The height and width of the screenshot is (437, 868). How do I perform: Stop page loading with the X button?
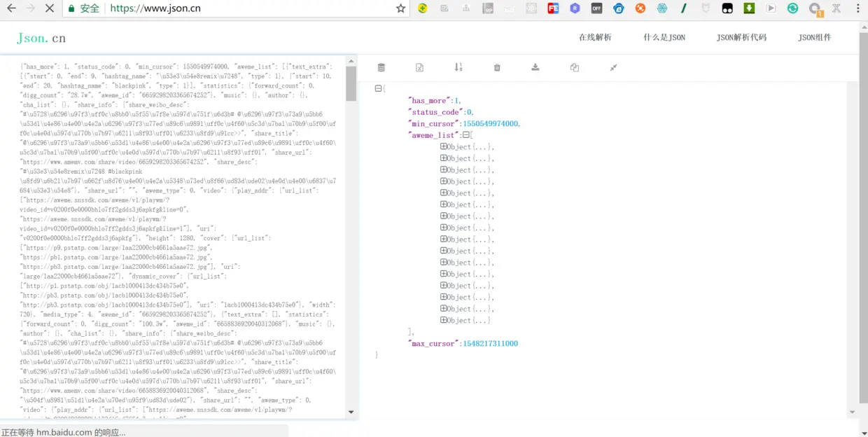click(x=50, y=8)
